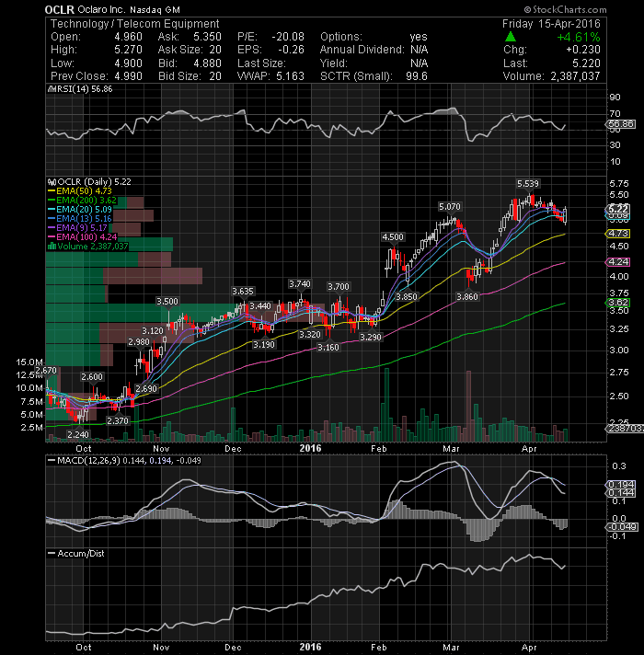Click the Accum/Dist panel label
The width and height of the screenshot is (644, 655).
tap(81, 554)
